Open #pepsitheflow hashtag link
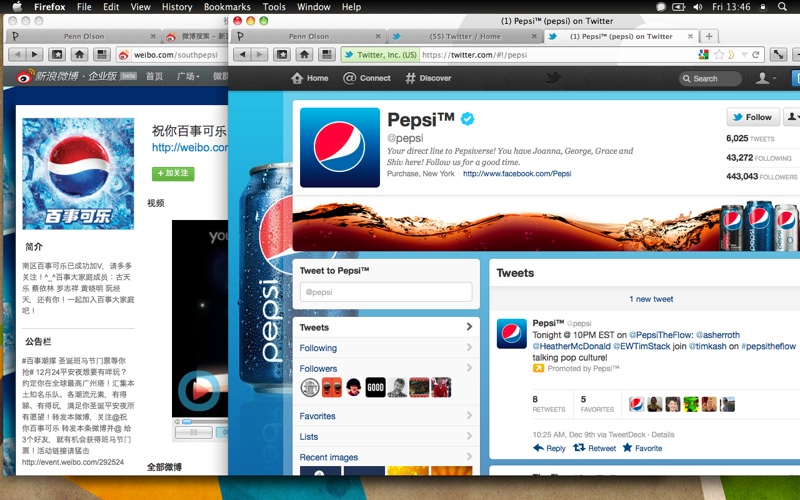Viewport: 800px width, 500px height. tap(768, 346)
